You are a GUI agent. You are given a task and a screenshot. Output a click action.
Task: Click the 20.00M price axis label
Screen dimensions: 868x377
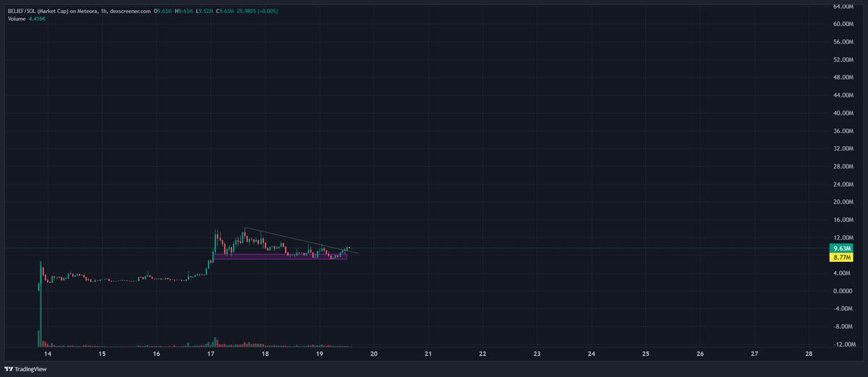click(843, 202)
